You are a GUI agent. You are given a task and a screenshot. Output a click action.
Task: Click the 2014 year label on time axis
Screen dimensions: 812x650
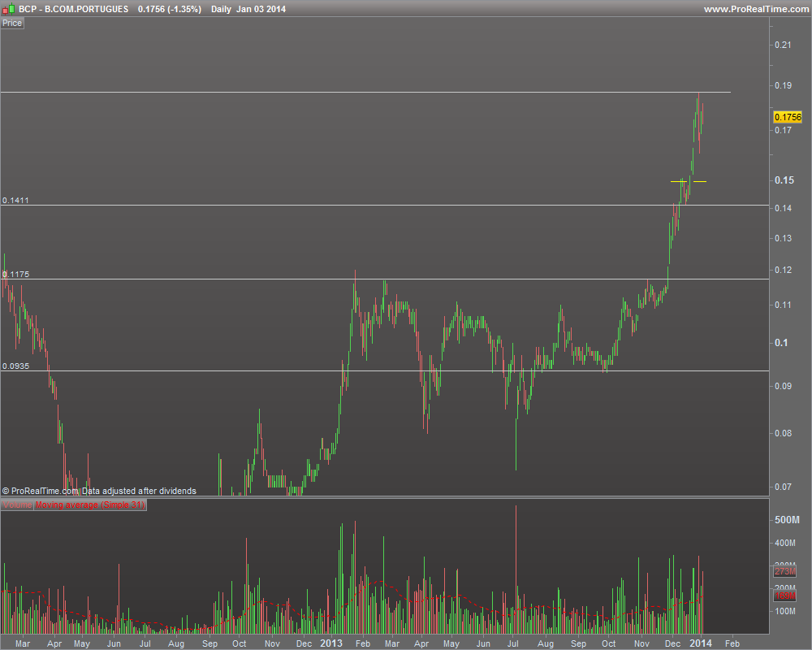700,643
